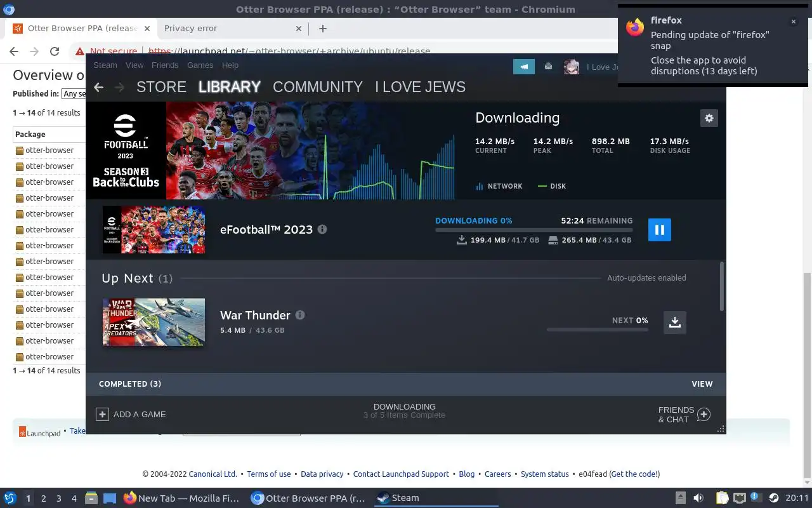The width and height of the screenshot is (812, 508).
Task: Sort by Package column header
Action: click(30, 135)
